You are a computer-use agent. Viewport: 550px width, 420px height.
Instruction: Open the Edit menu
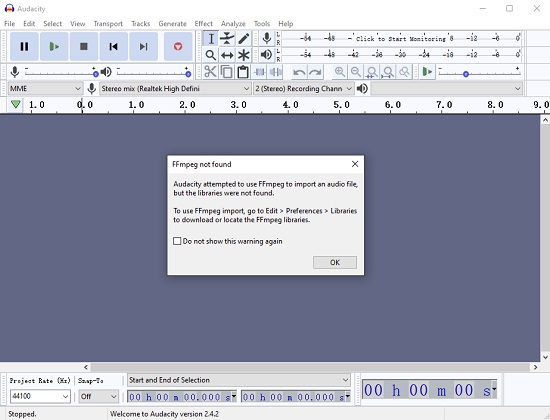coord(29,24)
